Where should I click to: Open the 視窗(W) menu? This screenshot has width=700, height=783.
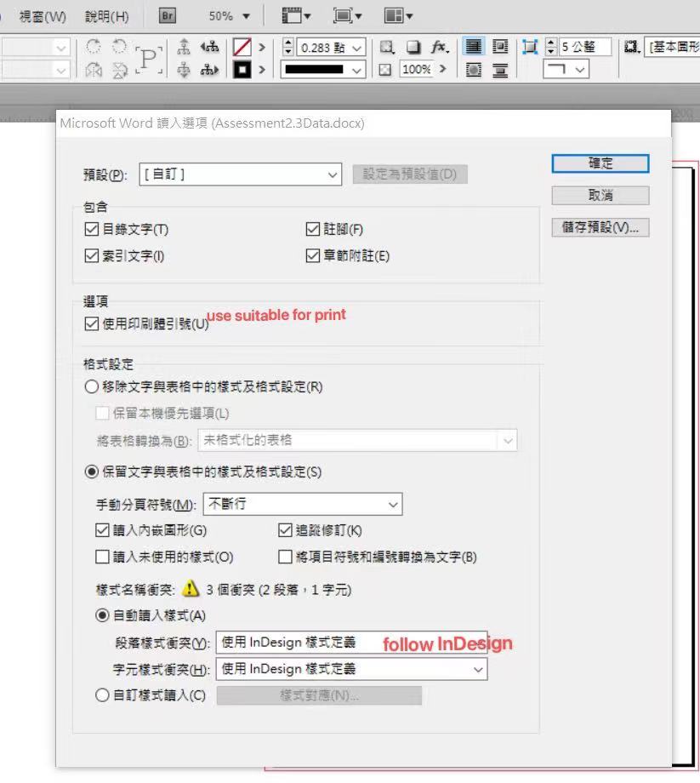[x=43, y=16]
